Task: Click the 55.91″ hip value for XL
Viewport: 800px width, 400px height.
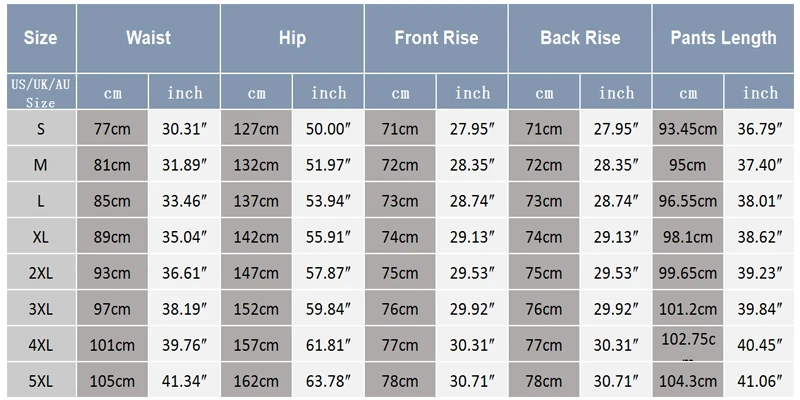Action: [x=329, y=237]
